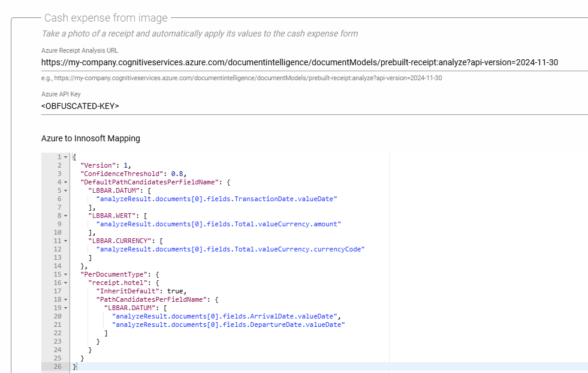Click the Total.valueCurrency.amount path string
Image resolution: width=588 pixels, height=373 pixels.
[218, 224]
